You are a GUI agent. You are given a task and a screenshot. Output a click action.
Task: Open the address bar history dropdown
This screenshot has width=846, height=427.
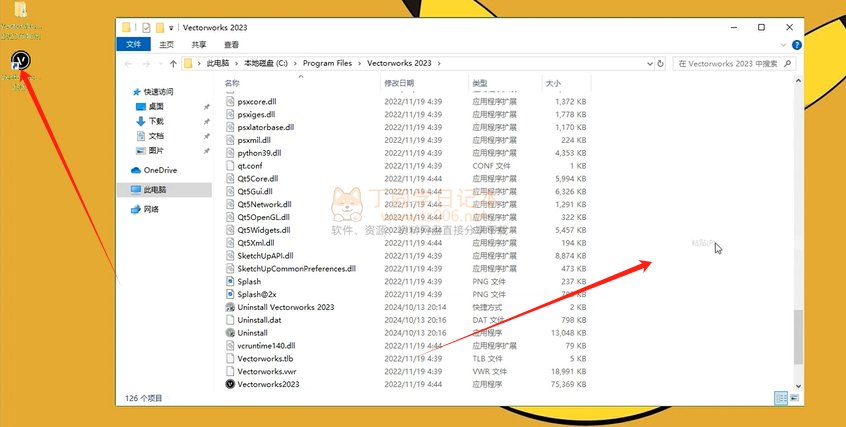(650, 63)
